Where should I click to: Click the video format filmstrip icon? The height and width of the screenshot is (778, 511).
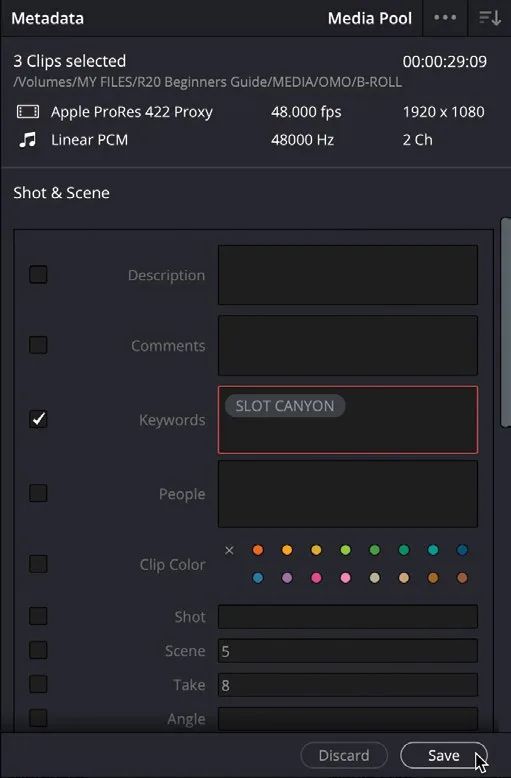tap(28, 112)
